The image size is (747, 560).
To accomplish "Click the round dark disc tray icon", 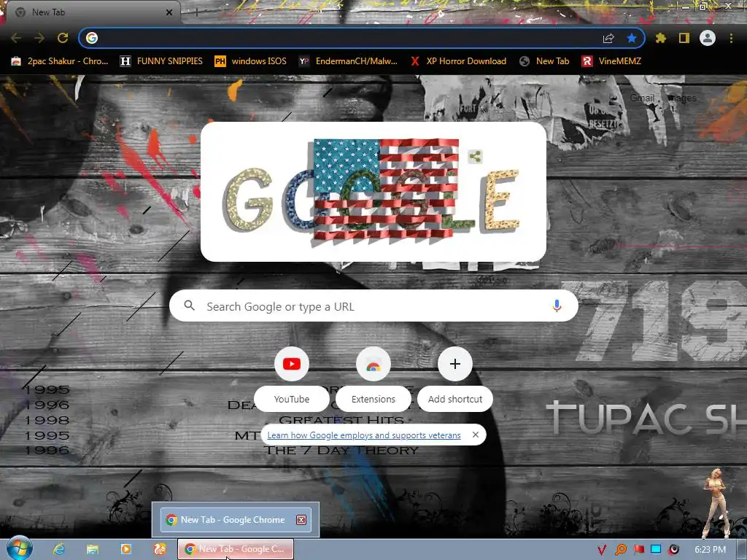I will 673,550.
